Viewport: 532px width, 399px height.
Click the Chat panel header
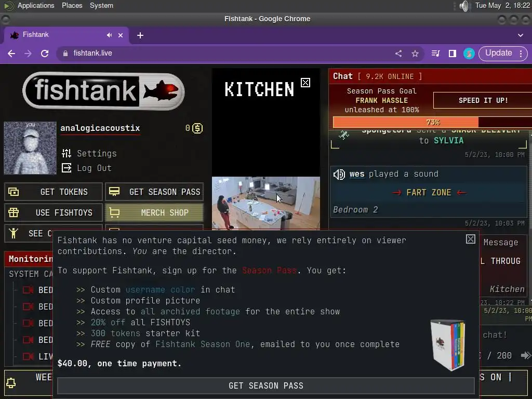click(x=430, y=76)
